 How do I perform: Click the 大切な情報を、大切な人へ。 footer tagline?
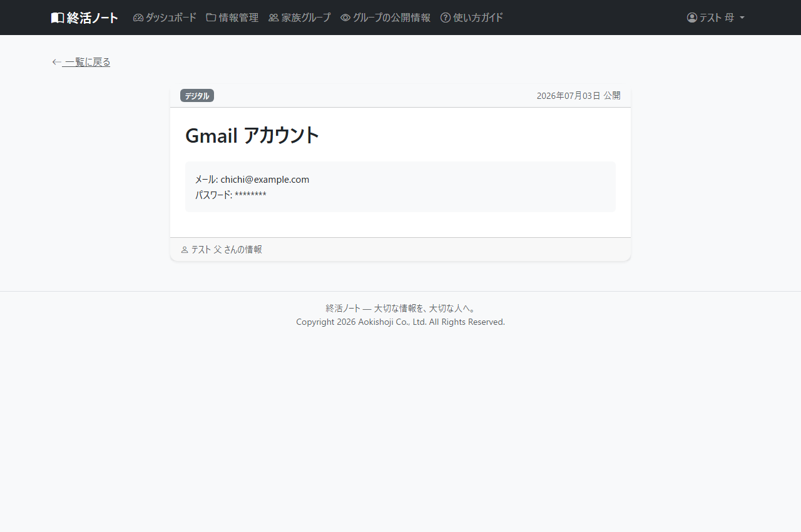[424, 309]
